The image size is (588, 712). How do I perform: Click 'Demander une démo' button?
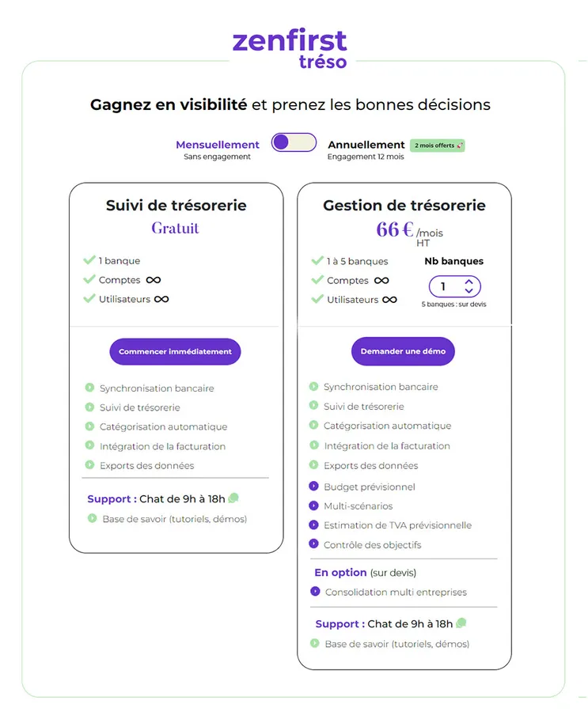(x=403, y=351)
